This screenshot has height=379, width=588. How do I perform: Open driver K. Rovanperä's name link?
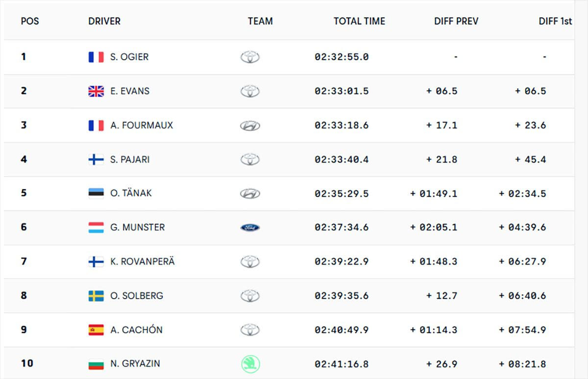tap(143, 261)
